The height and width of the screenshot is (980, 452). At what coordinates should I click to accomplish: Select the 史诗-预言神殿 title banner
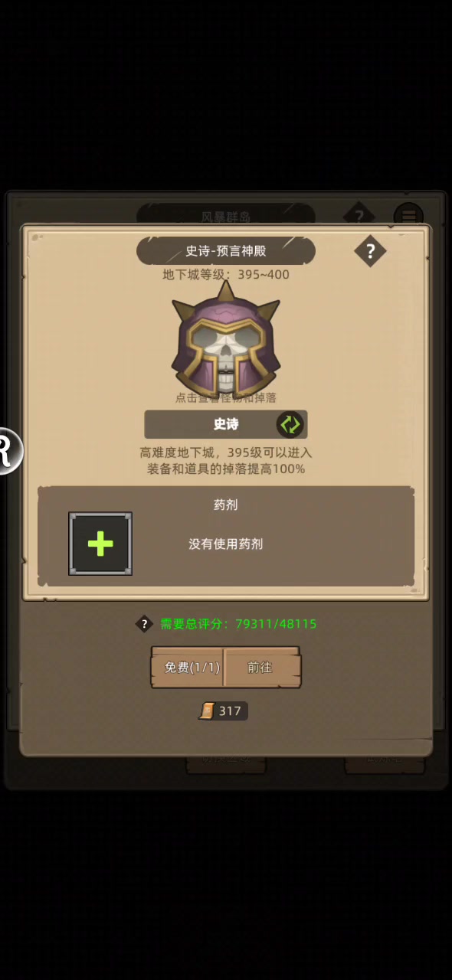(x=226, y=250)
